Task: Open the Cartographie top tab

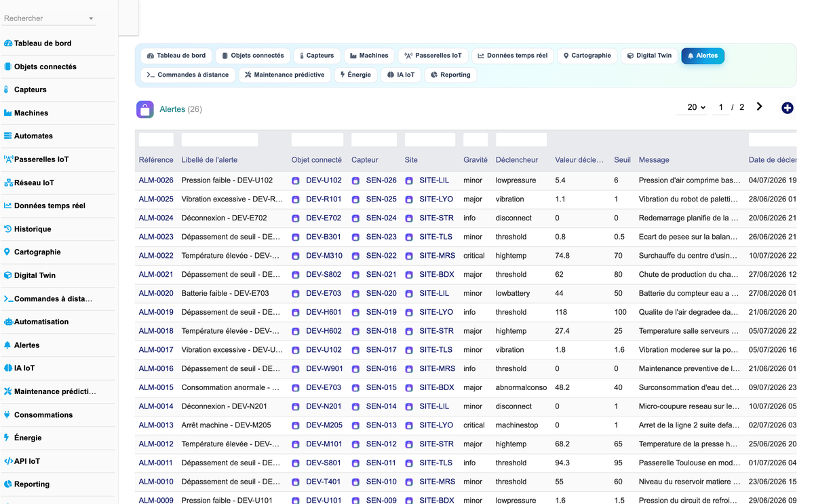Action: tap(587, 56)
